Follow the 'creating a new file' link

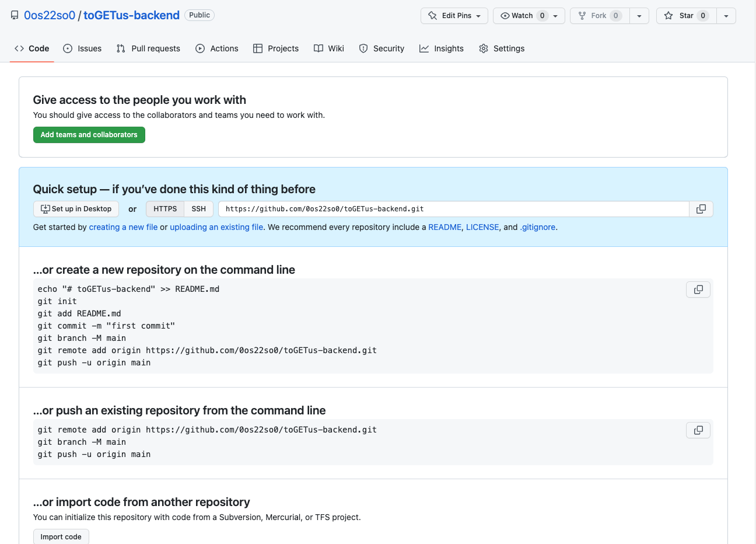tap(123, 227)
